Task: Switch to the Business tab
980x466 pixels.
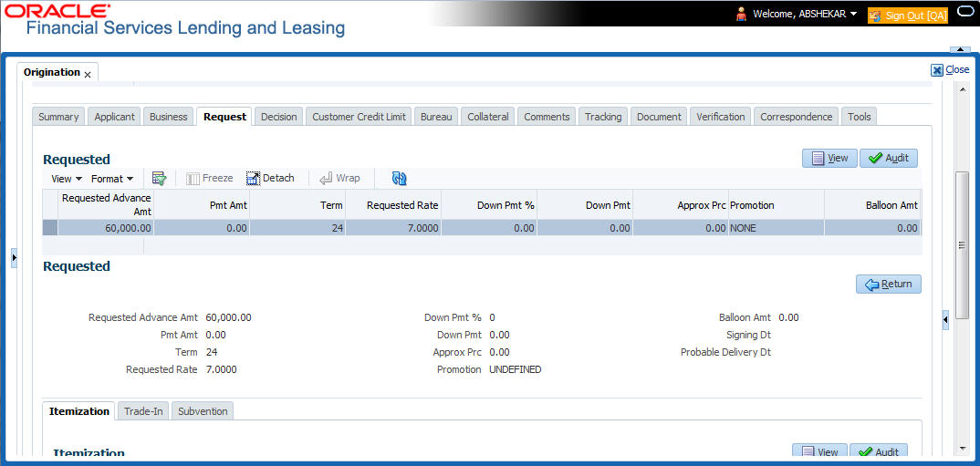Action: (x=169, y=117)
